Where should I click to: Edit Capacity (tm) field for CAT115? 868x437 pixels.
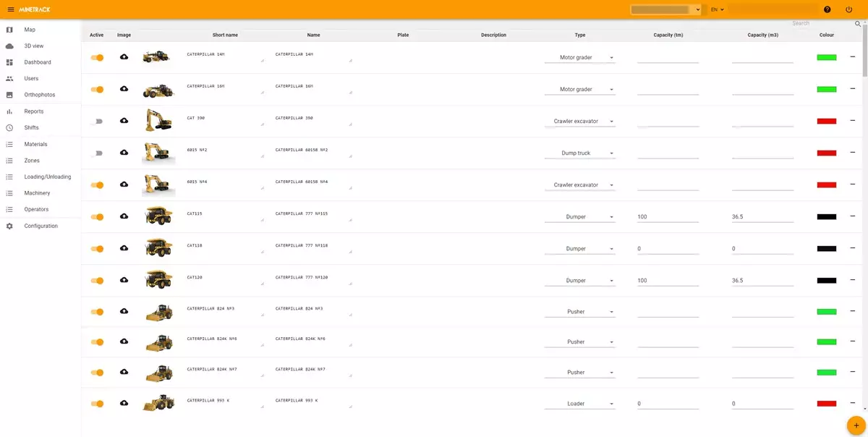(668, 217)
